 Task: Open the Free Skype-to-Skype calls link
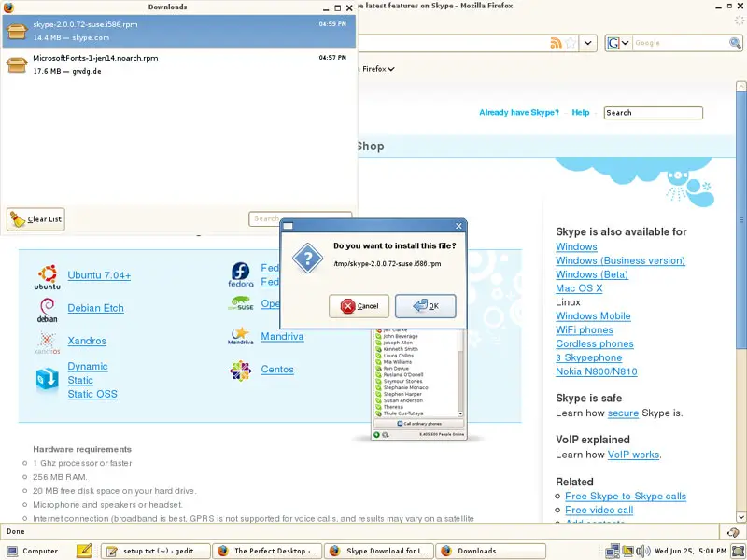tap(626, 497)
